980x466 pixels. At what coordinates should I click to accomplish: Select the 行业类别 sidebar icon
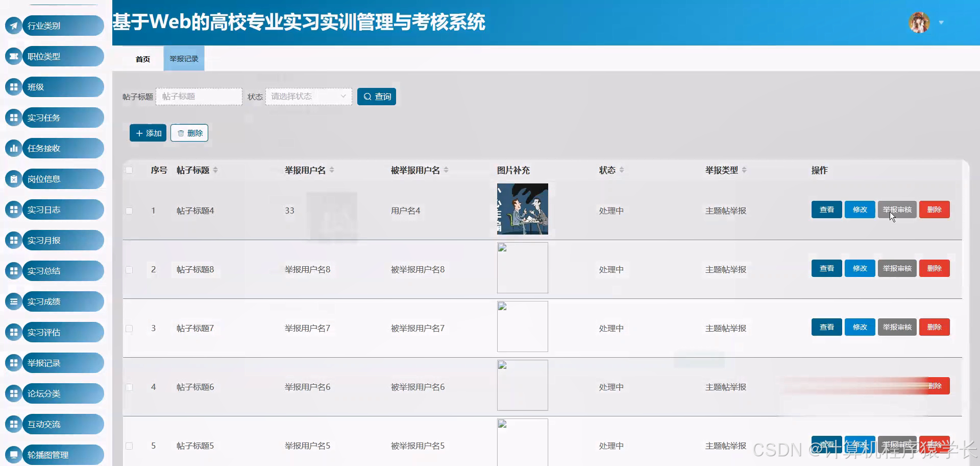click(13, 26)
